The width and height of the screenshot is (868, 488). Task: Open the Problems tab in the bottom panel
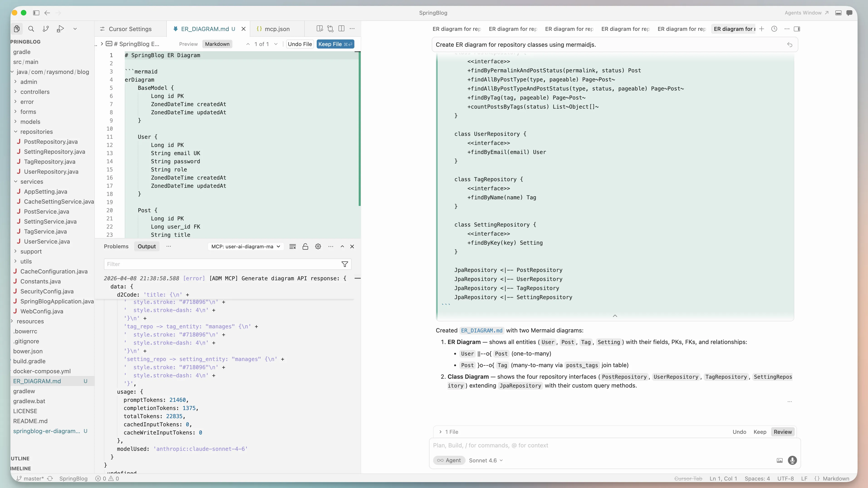116,246
